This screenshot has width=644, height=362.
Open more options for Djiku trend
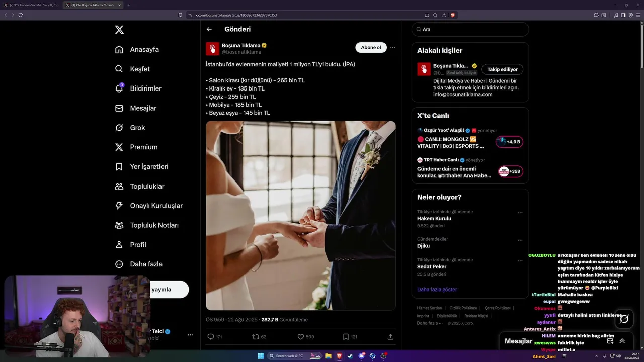coord(520,240)
